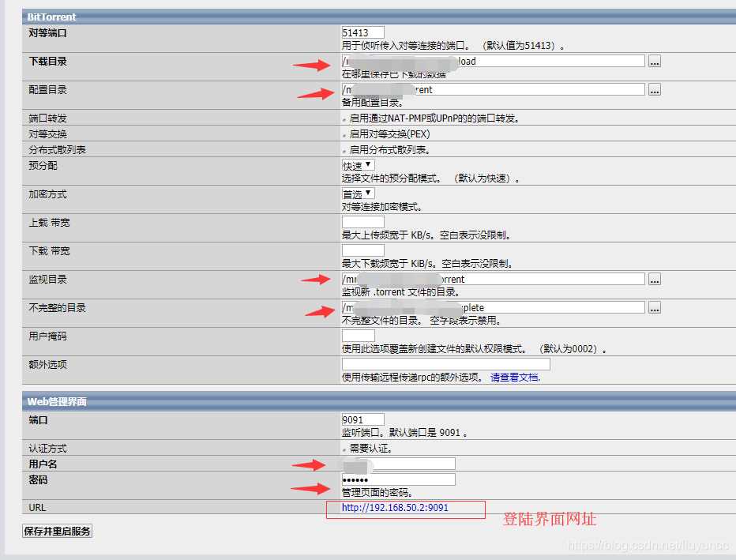736x560 pixels.
Task: Click the 加密方式 row label
Action: point(47,194)
